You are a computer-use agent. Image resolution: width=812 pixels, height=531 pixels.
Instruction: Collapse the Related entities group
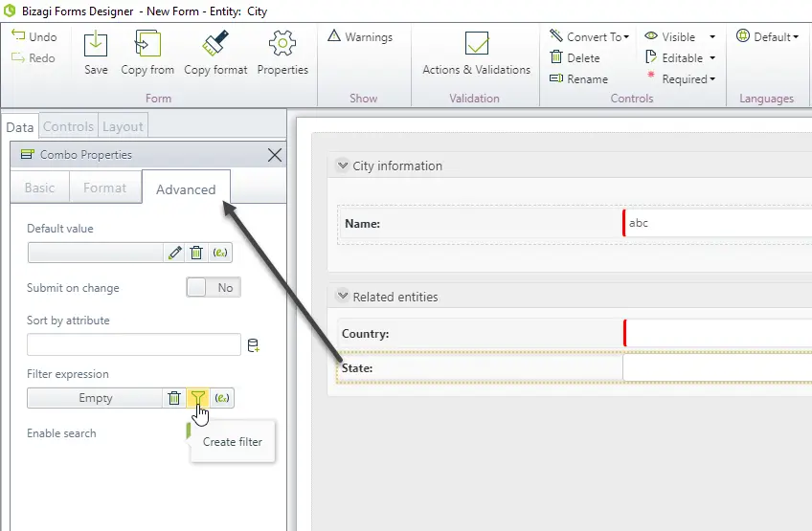342,296
